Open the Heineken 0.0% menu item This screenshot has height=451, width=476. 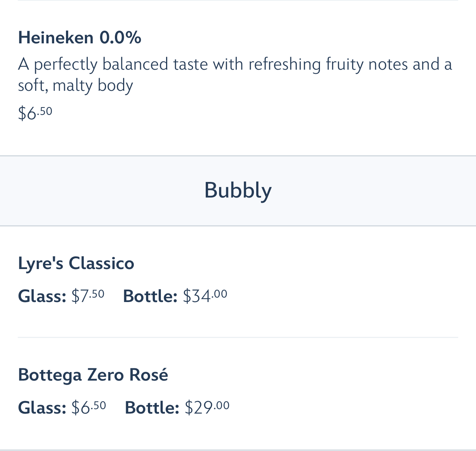tap(79, 38)
